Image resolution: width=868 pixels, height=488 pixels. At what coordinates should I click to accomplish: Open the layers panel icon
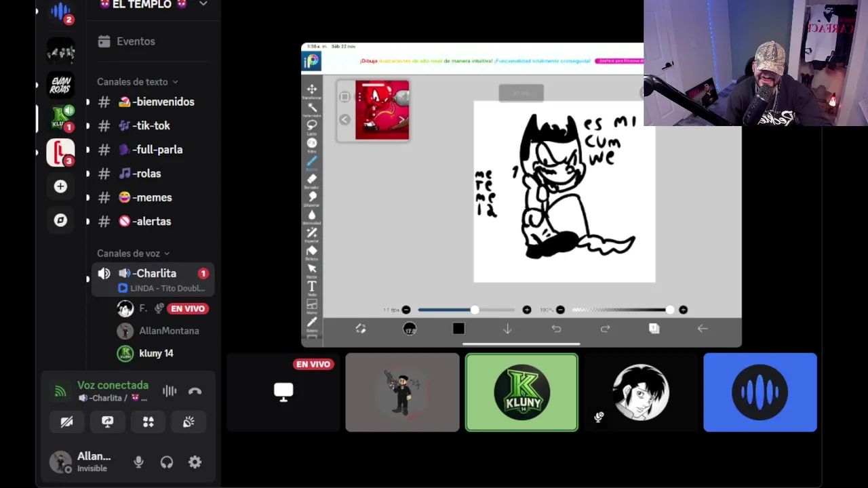pos(654,329)
